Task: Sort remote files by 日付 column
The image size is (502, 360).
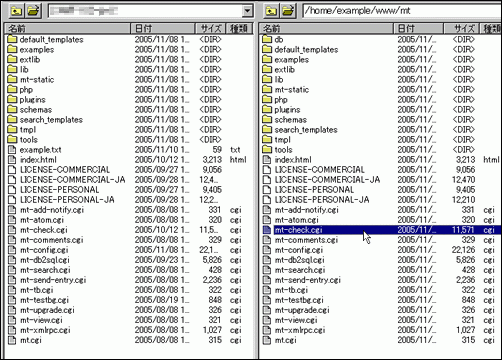Action: (419, 29)
